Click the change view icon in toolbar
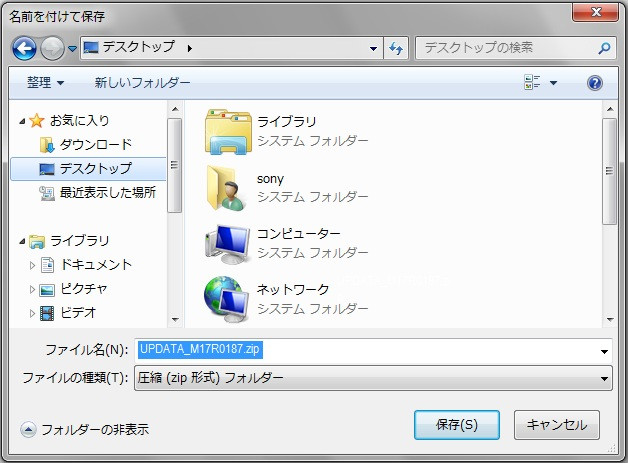The image size is (628, 463). pyautogui.click(x=532, y=82)
